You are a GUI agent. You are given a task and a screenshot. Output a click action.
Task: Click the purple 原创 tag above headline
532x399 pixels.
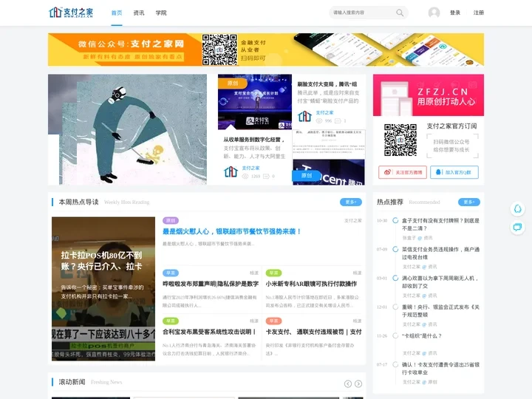coord(171,220)
